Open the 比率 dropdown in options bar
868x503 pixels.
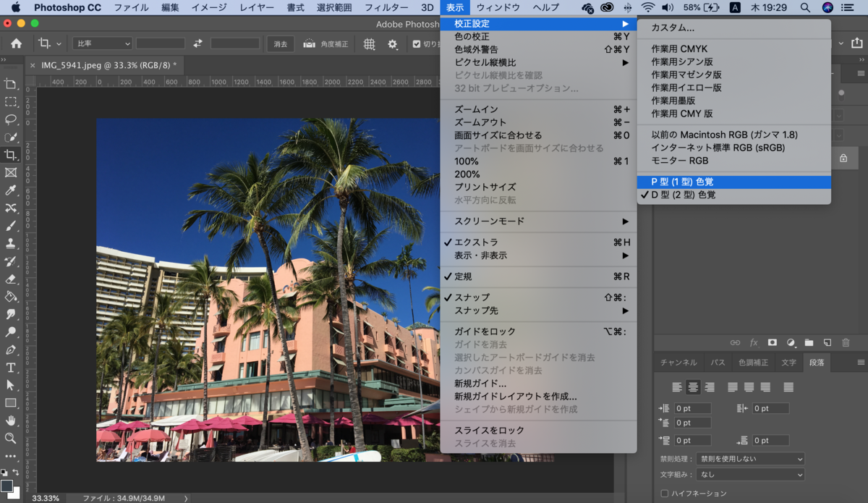point(101,44)
